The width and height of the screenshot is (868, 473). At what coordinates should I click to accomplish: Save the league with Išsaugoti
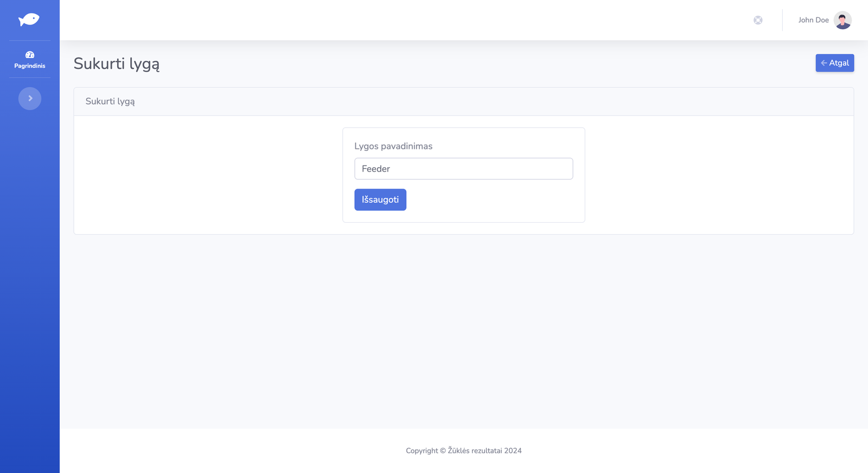click(380, 200)
